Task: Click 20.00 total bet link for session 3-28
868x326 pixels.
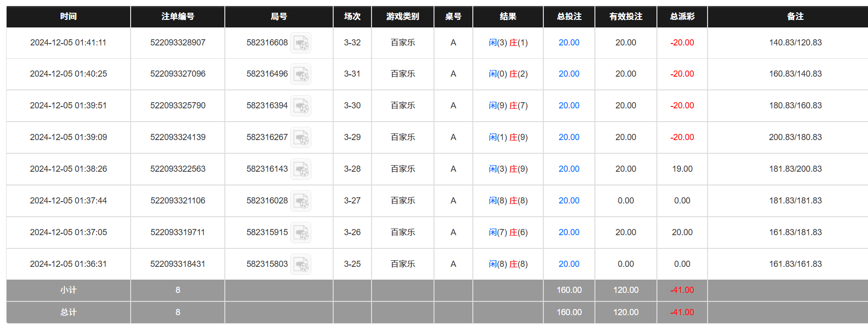Action: pos(569,169)
